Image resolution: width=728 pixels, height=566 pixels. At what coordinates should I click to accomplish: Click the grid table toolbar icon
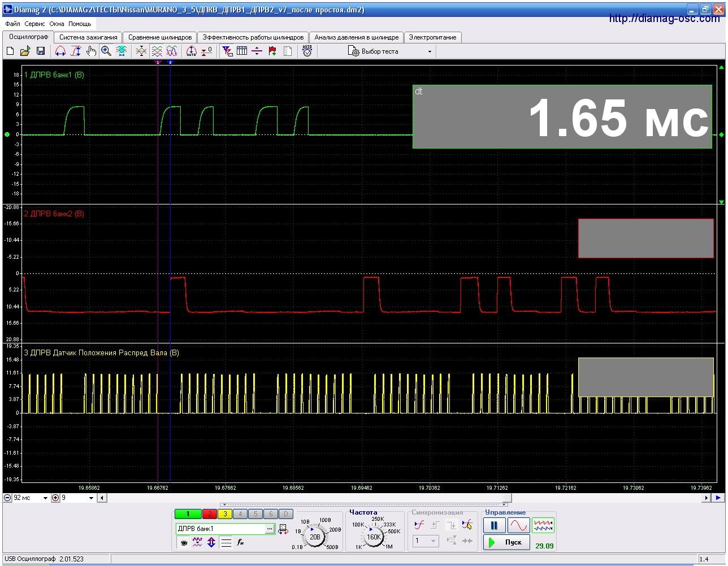pyautogui.click(x=242, y=51)
